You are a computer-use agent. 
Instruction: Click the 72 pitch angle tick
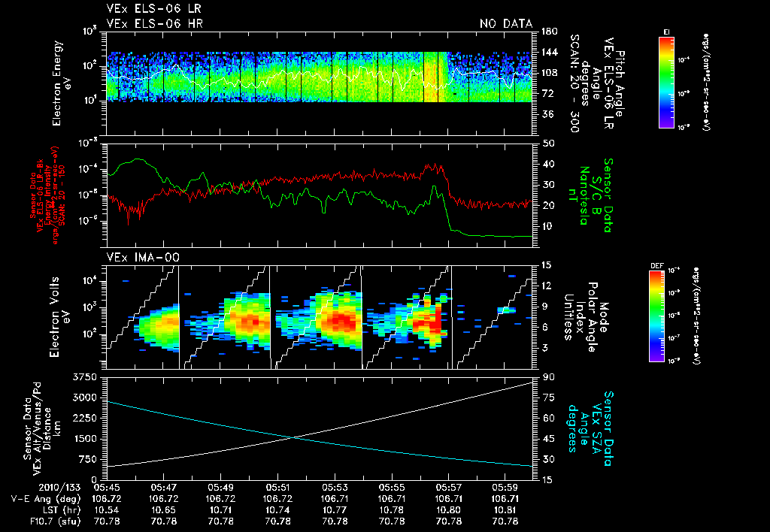(x=547, y=93)
